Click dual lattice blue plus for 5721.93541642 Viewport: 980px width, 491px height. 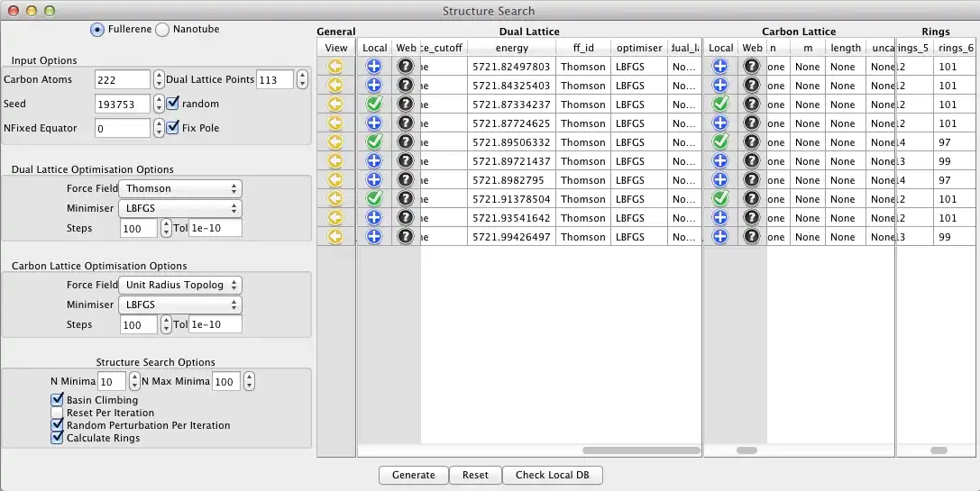coord(374,218)
